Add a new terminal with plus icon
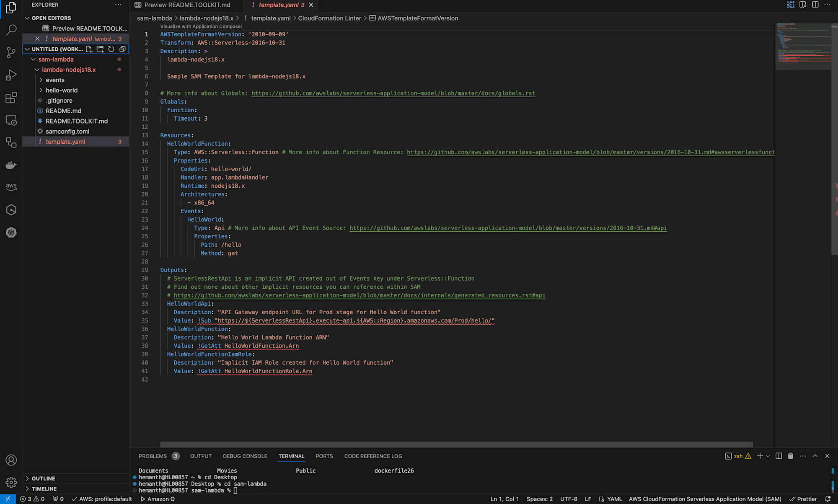 [760, 456]
